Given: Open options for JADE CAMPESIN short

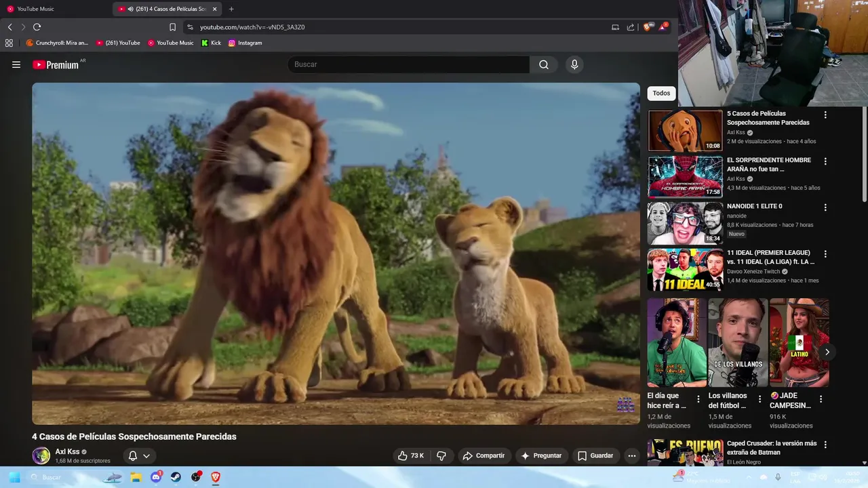Looking at the screenshot, I should click(821, 399).
